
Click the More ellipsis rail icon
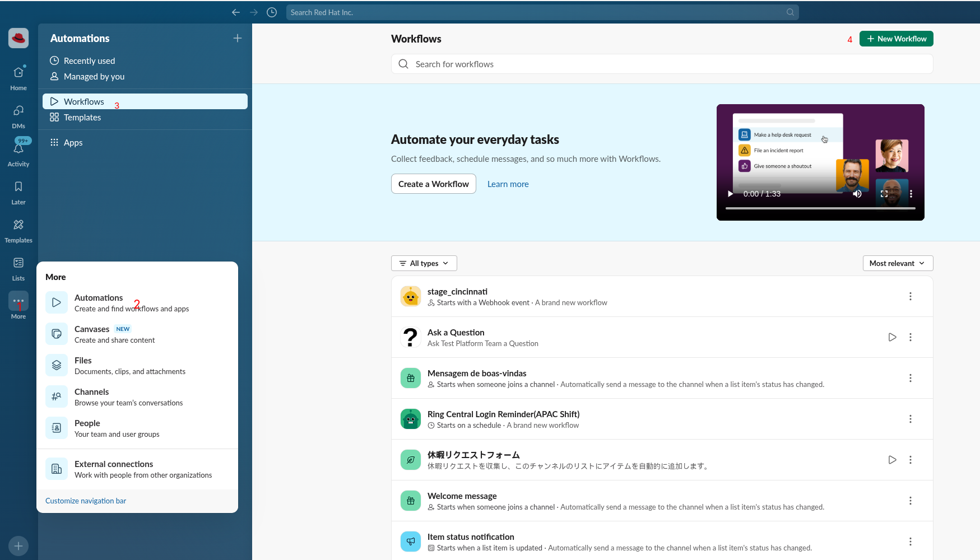18,301
